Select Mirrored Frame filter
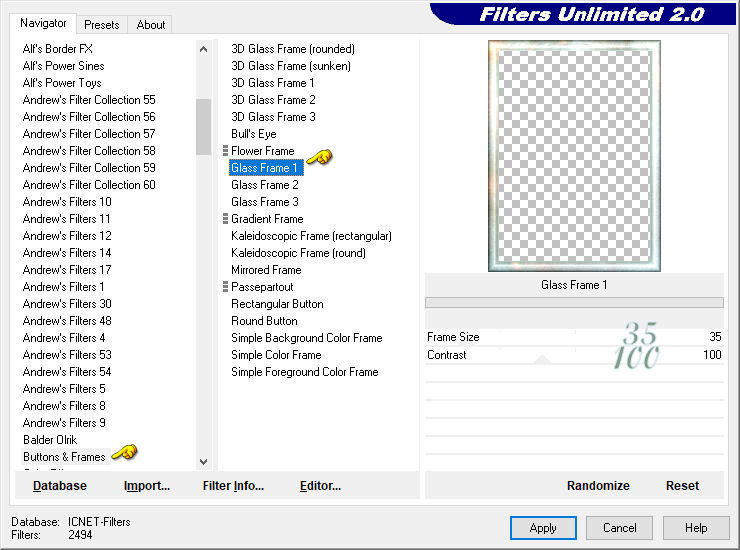This screenshot has height=550, width=740. 266,270
